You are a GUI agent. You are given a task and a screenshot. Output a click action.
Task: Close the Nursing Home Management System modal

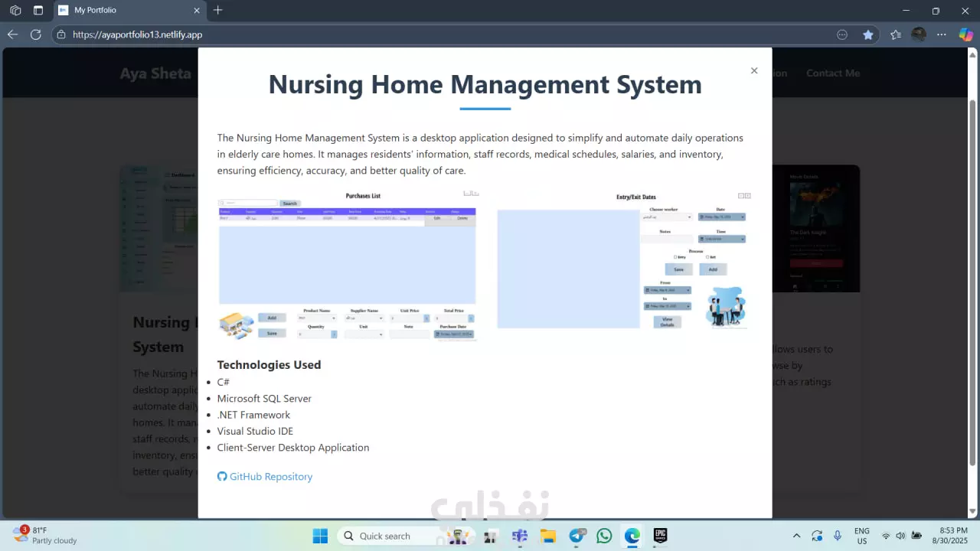pos(754,70)
